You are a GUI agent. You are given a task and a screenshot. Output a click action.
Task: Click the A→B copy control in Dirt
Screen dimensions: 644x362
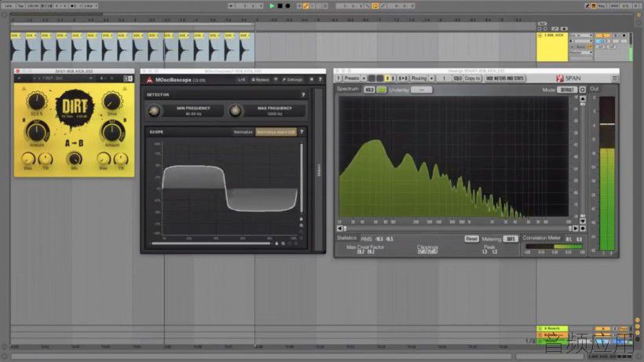[75, 143]
